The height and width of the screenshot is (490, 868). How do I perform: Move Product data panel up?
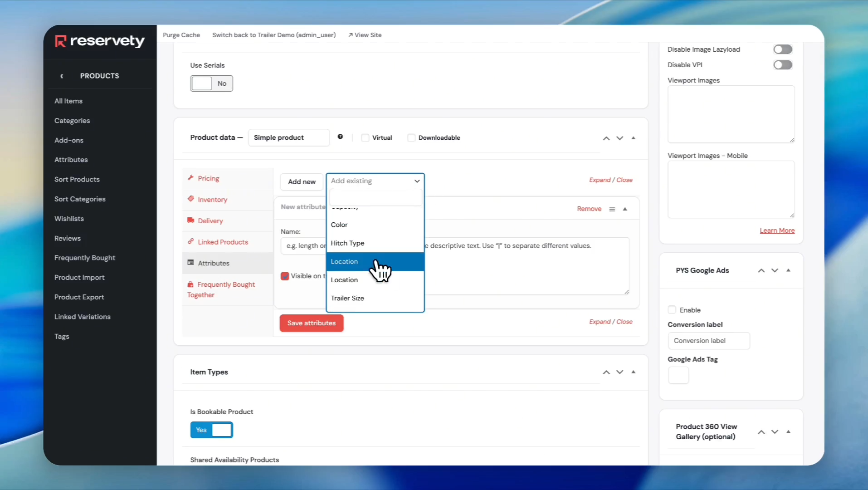tap(606, 138)
